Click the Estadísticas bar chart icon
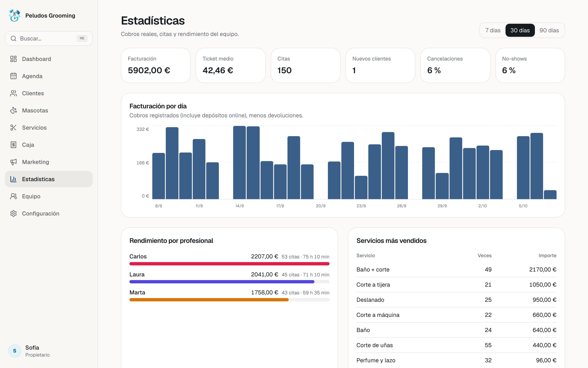Viewport: 588px width, 368px height. (x=13, y=179)
